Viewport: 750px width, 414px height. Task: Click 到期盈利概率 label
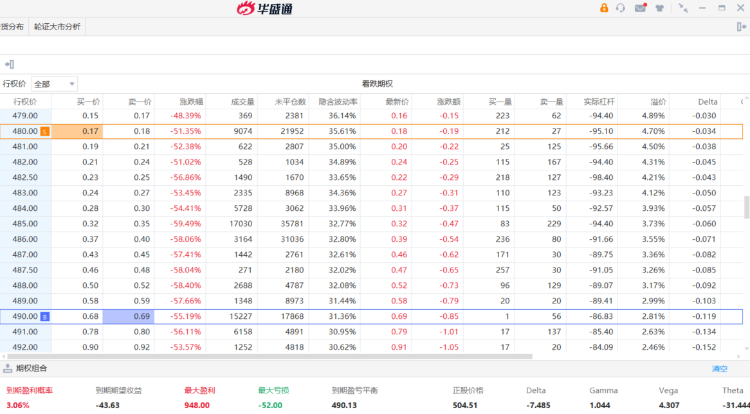coord(30,391)
